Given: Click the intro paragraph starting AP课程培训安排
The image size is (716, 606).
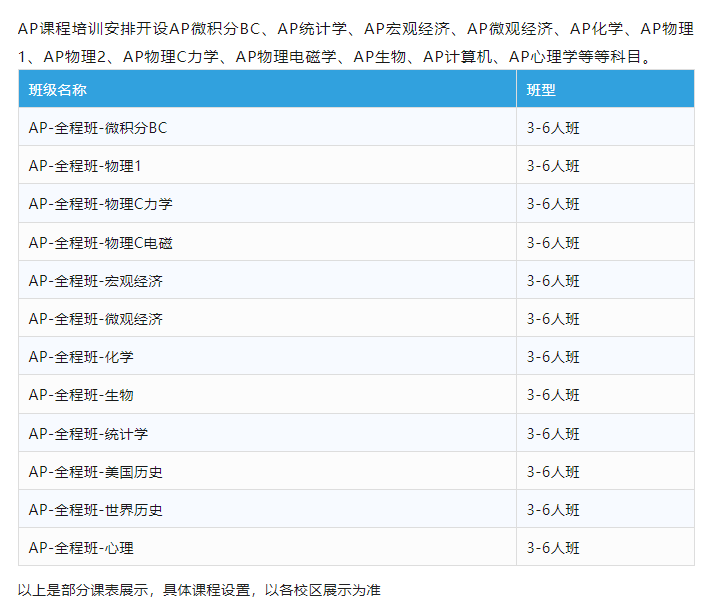Looking at the screenshot, I should (356, 42).
